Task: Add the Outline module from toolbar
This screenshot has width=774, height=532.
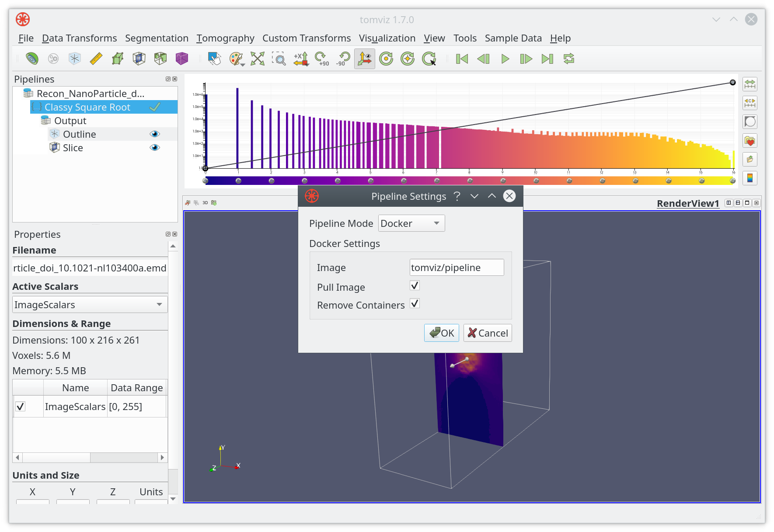Action: point(75,59)
